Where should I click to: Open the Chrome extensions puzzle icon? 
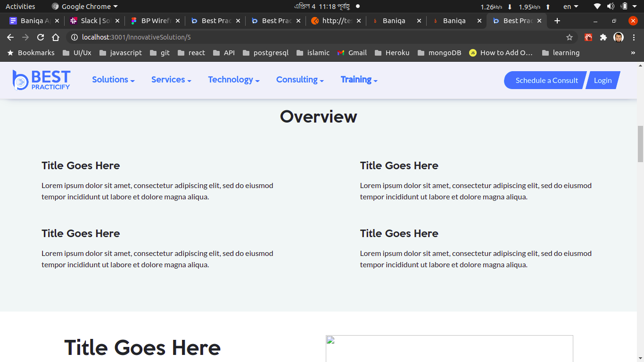tap(603, 37)
